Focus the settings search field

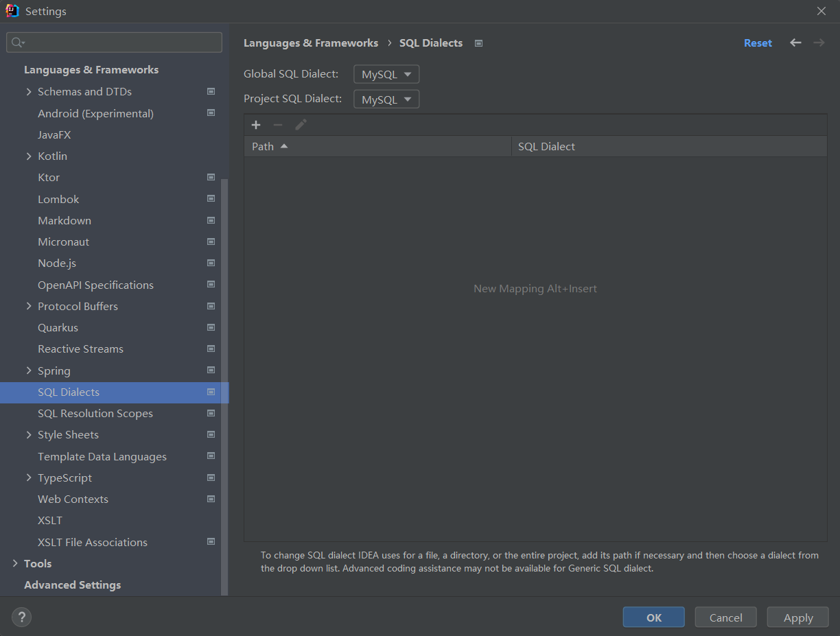click(x=115, y=43)
